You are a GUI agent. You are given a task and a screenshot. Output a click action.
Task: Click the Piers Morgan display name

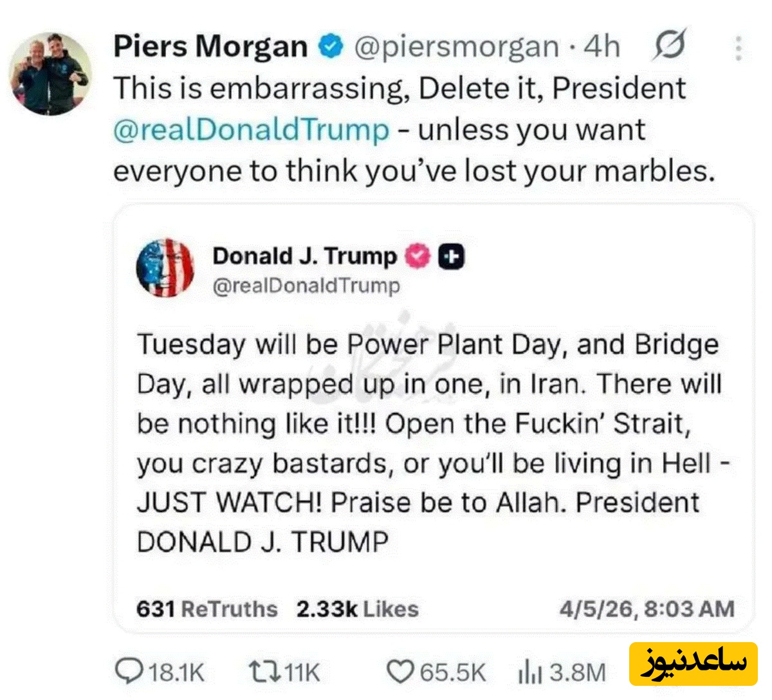(210, 46)
